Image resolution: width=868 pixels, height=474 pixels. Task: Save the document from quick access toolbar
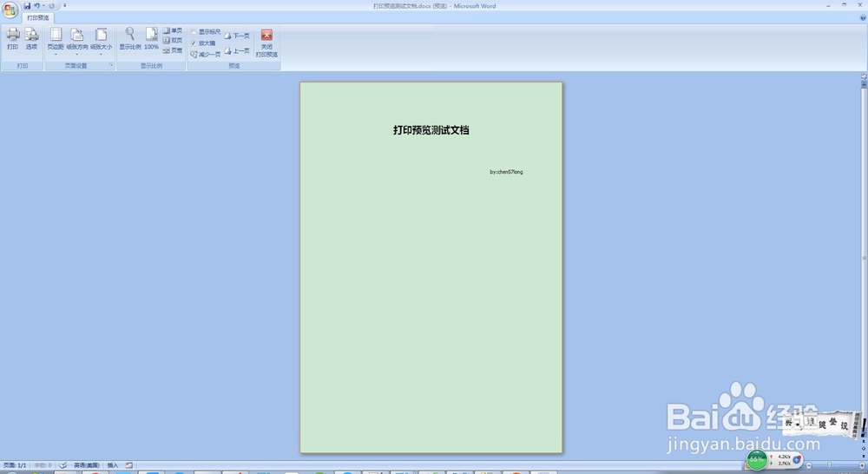click(27, 5)
